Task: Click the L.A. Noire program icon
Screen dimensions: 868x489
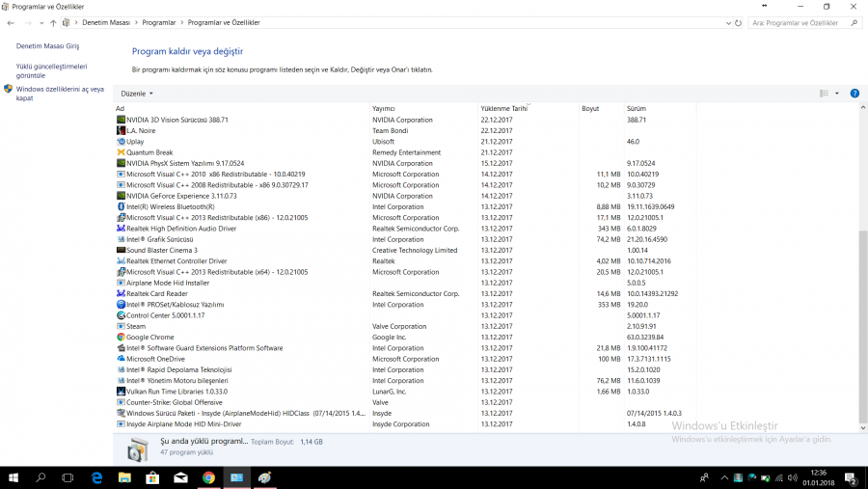Action: coord(121,131)
